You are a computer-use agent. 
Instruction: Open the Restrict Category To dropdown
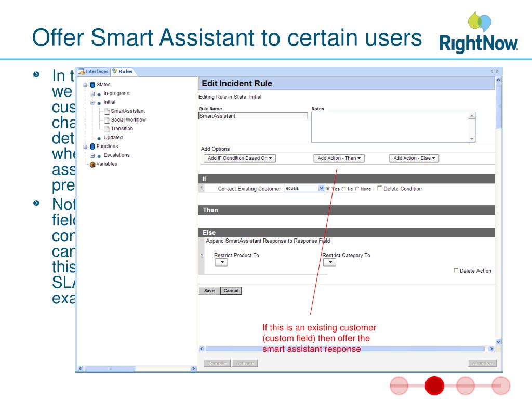pos(329,262)
